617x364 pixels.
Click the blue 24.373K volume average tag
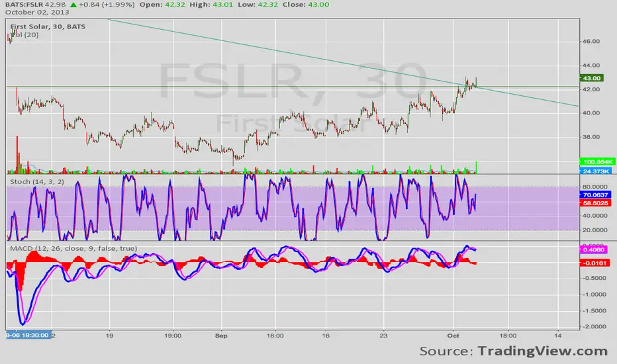coord(596,171)
